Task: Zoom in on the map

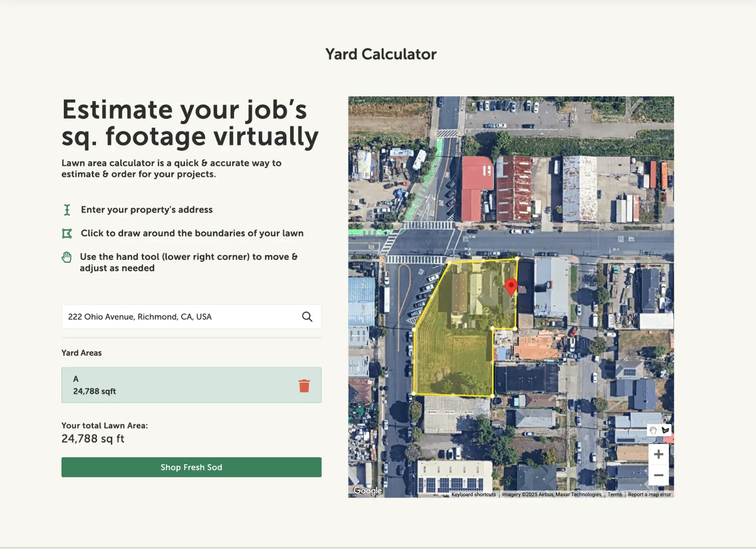Action: coord(658,454)
